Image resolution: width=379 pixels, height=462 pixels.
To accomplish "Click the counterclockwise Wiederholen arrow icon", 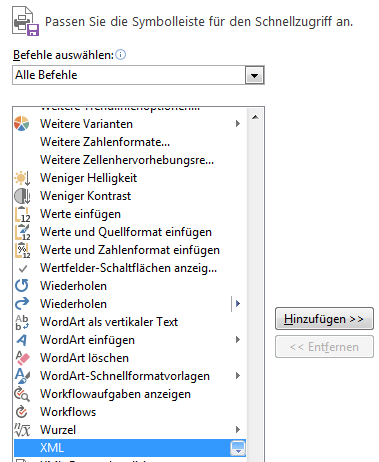I will (x=22, y=286).
